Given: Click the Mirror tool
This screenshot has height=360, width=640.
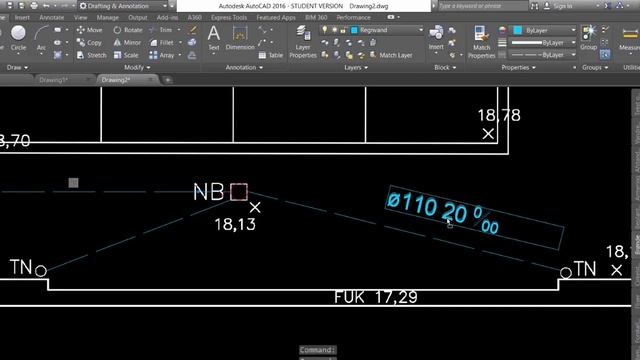Looking at the screenshot, I should [x=127, y=42].
